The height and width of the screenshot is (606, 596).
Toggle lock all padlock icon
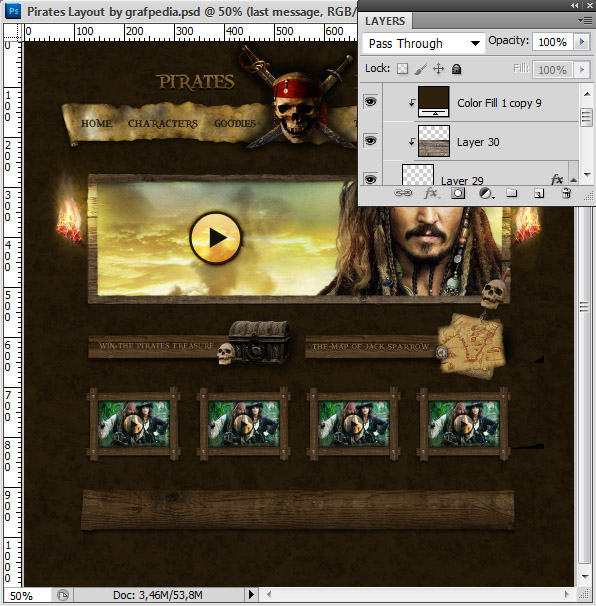tap(456, 69)
